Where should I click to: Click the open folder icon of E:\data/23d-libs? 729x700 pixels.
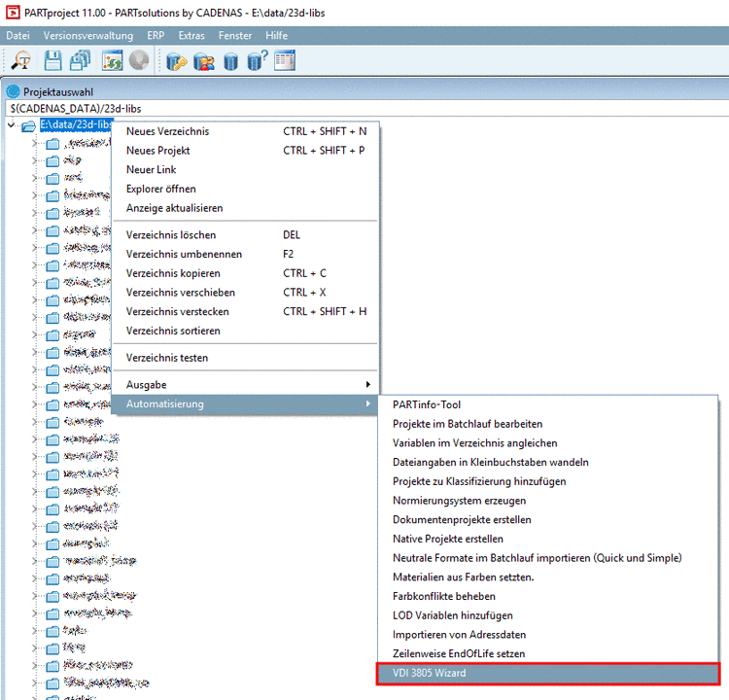tap(29, 125)
